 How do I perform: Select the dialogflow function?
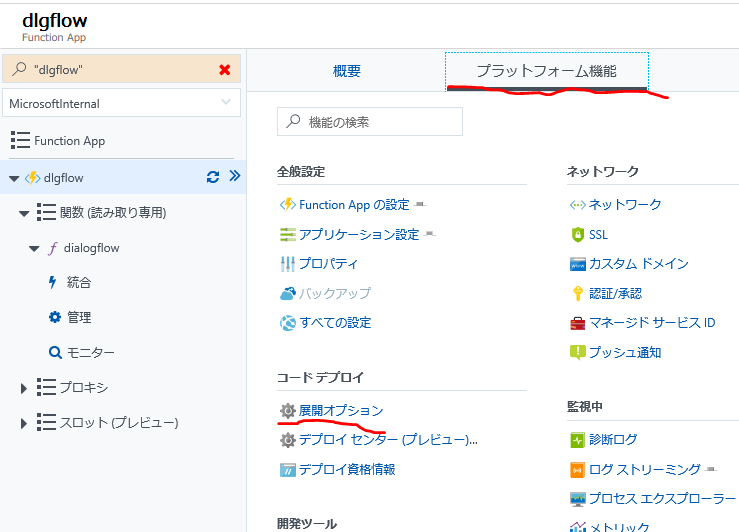coord(91,248)
